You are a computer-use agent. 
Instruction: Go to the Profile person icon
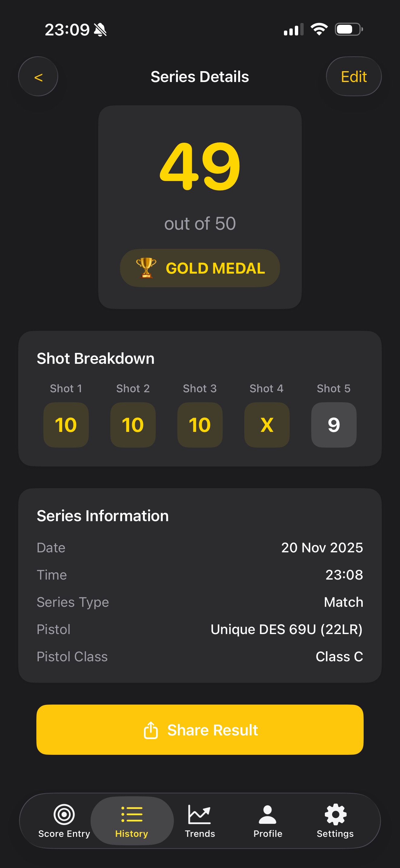268,814
